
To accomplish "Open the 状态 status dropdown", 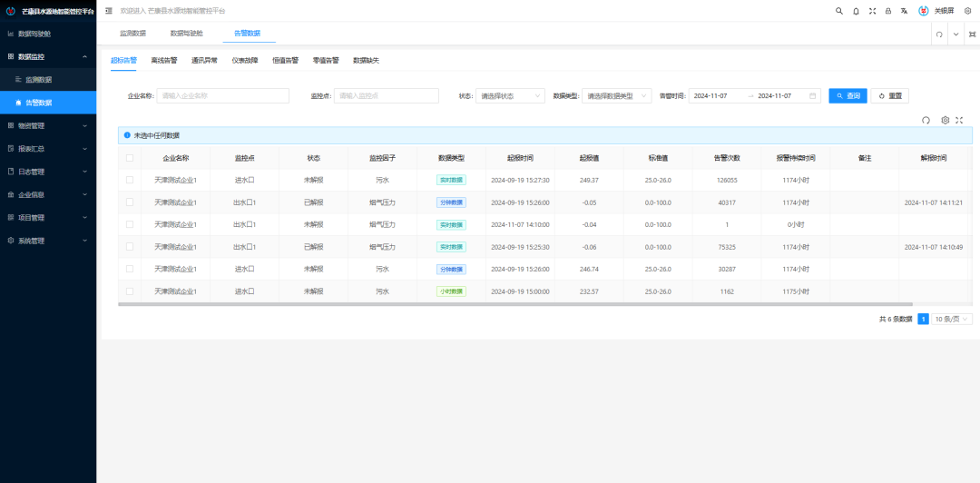I will [510, 95].
